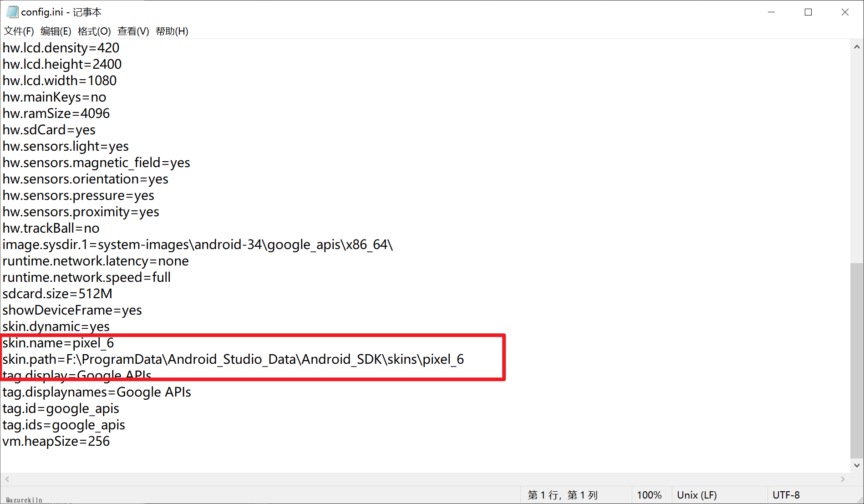
Task: Click the line tag.id=google_apis
Action: tap(61, 408)
